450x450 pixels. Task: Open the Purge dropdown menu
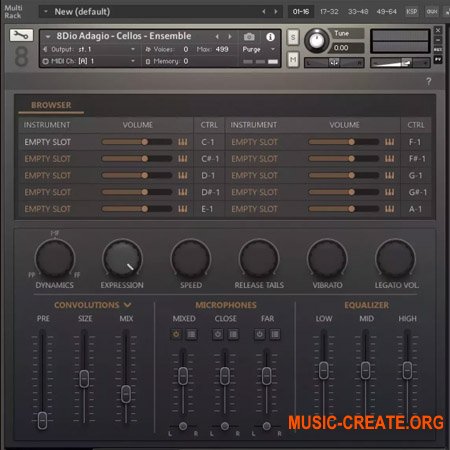coord(259,49)
